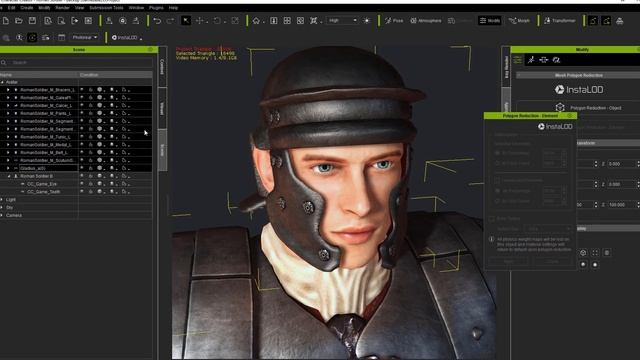Click the four-square layout icon in the toolbar
640x360 pixels.
coord(287,20)
